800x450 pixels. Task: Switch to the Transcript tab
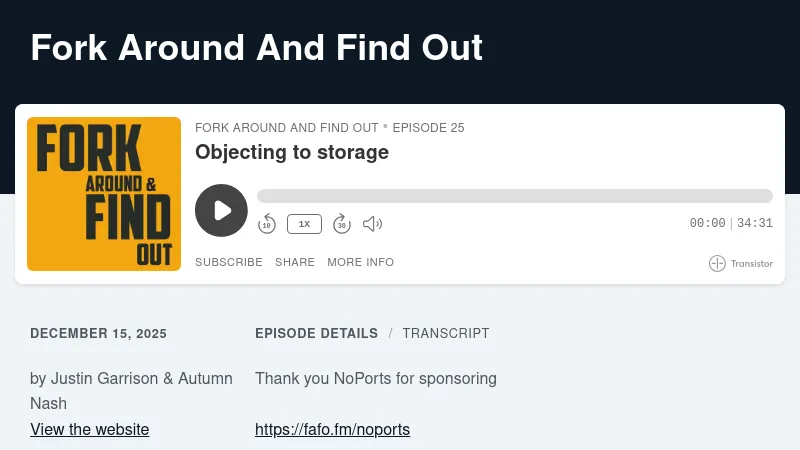coord(446,333)
